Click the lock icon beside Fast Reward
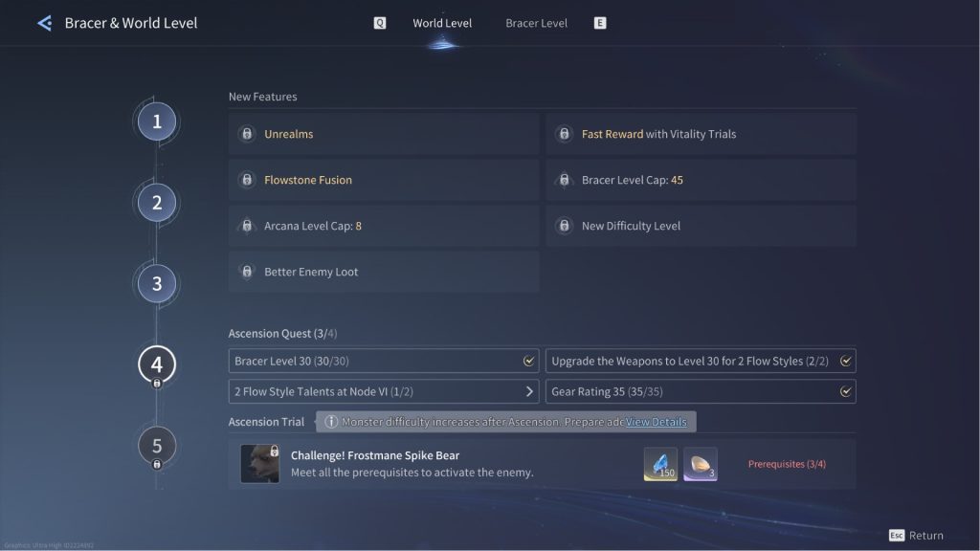Image resolution: width=980 pixels, height=551 pixels. 564,134
